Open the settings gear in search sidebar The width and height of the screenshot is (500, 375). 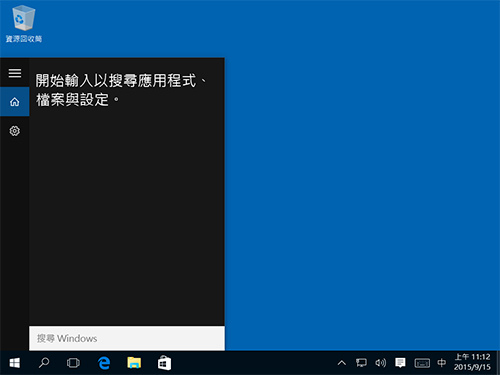pyautogui.click(x=15, y=131)
